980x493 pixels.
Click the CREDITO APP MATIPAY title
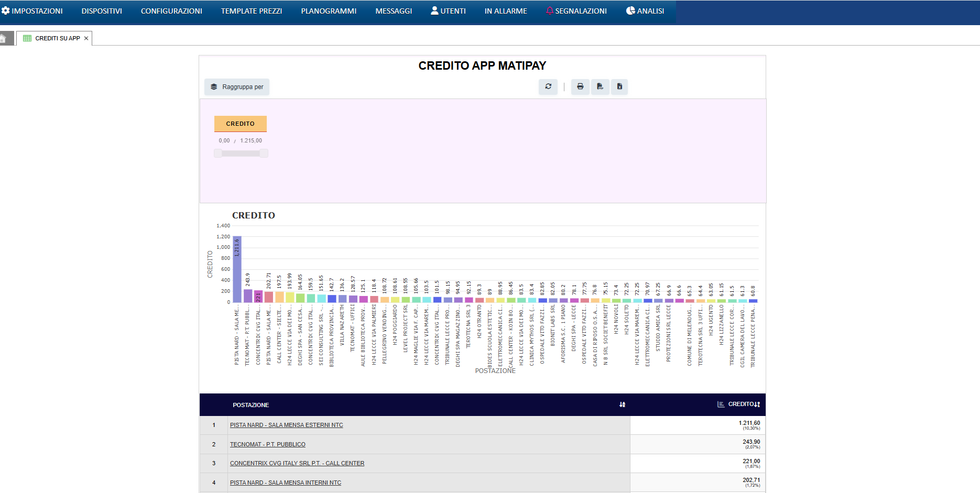coord(482,65)
